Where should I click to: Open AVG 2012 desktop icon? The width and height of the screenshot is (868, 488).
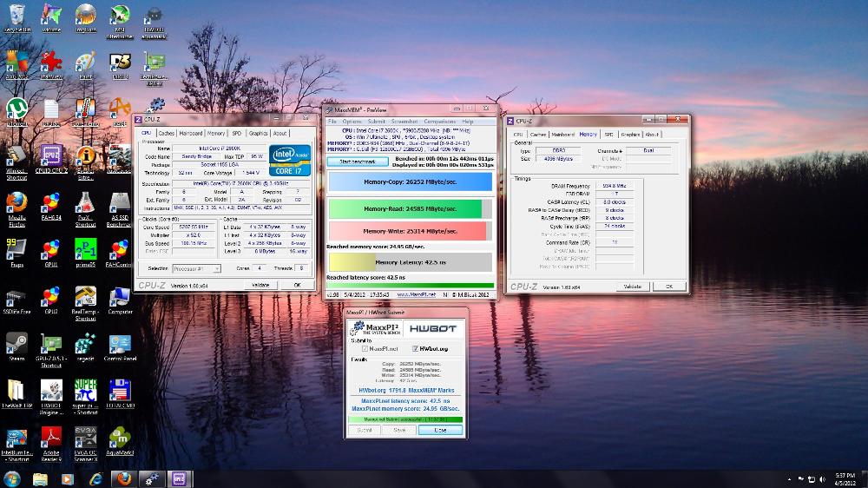17,64
